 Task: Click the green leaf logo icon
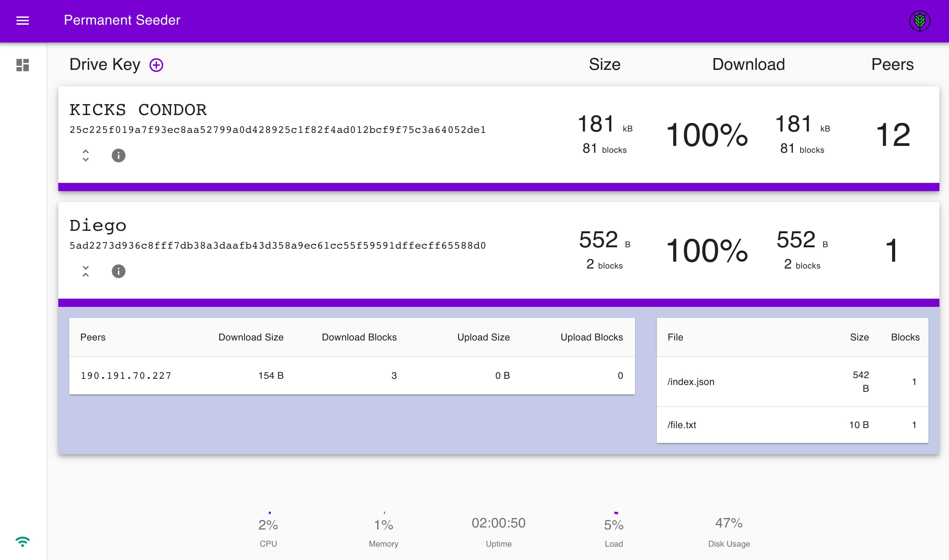[x=919, y=21]
